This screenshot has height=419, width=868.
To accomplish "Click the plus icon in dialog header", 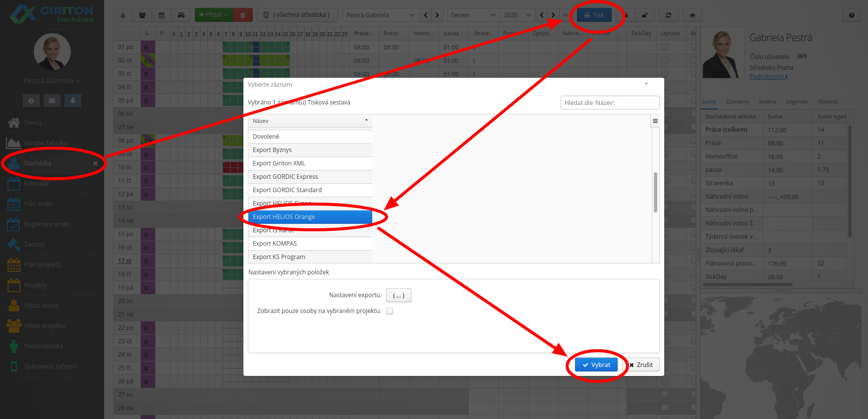I will pos(646,84).
